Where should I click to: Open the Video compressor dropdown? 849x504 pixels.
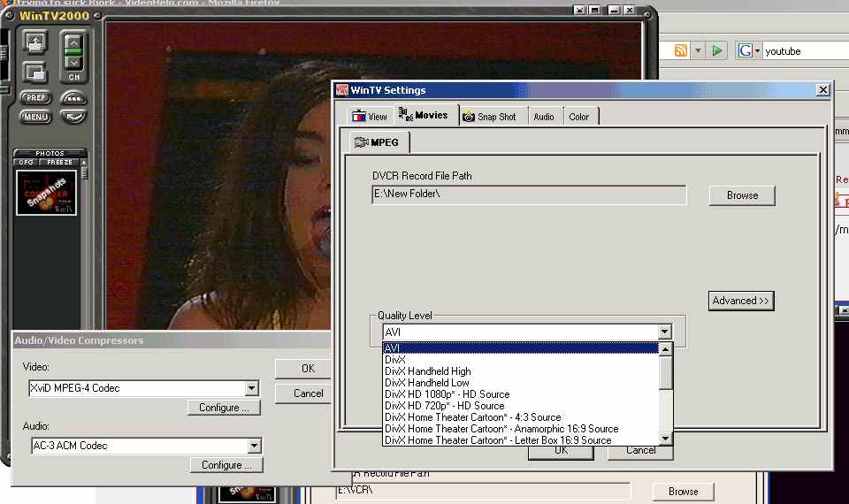coord(251,388)
